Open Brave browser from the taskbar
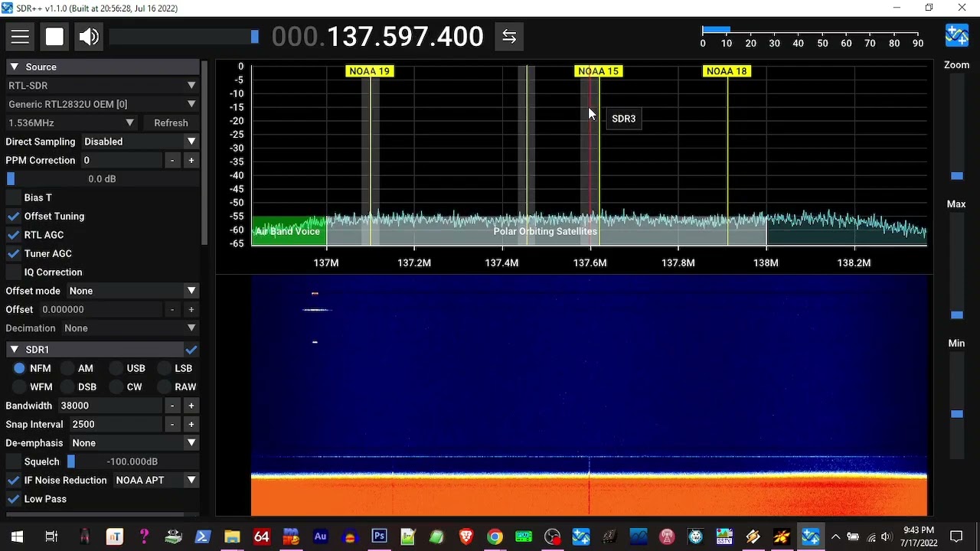Screen dimensions: 980x551 click(x=466, y=536)
